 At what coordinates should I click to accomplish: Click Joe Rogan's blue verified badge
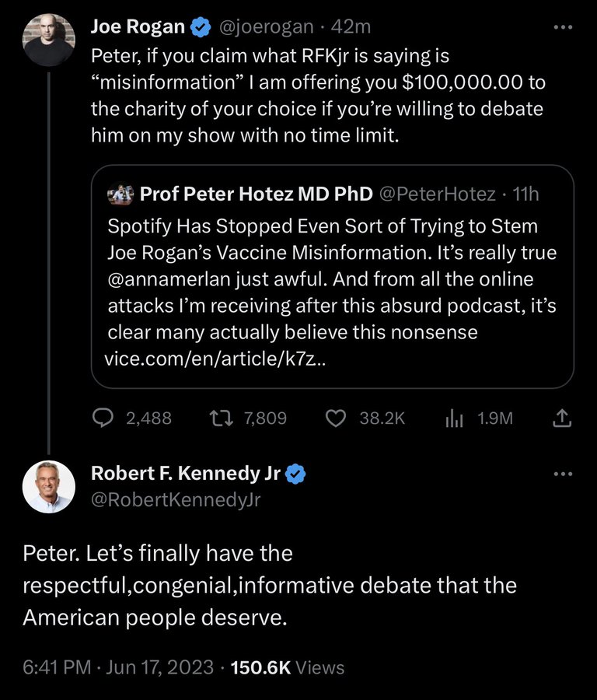201,27
